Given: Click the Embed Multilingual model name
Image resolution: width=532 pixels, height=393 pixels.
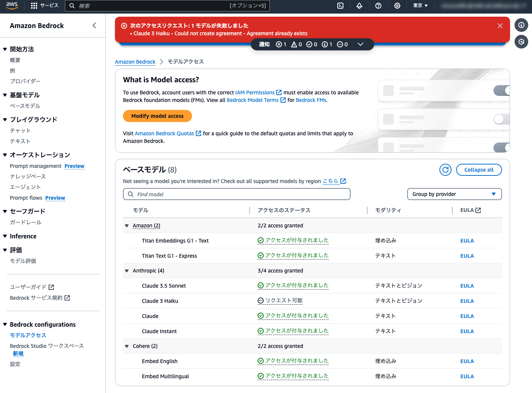Looking at the screenshot, I should point(165,376).
